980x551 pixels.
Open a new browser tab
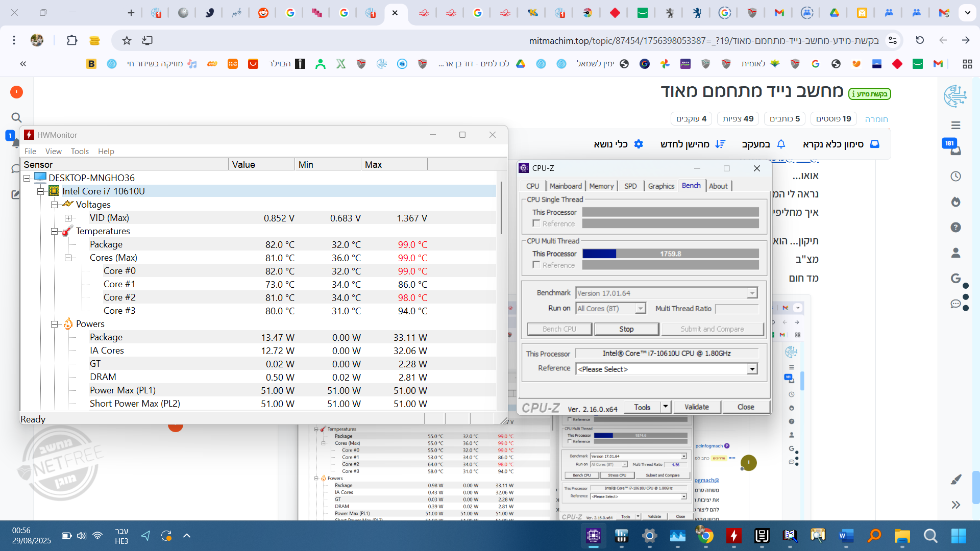[131, 13]
